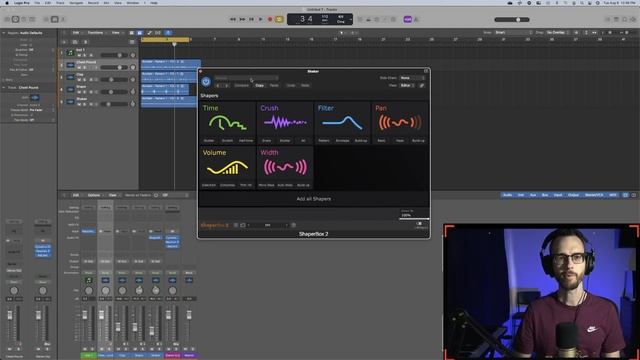The width and height of the screenshot is (640, 360).
Task: Click the Redo button in plug-in header
Action: [x=305, y=85]
